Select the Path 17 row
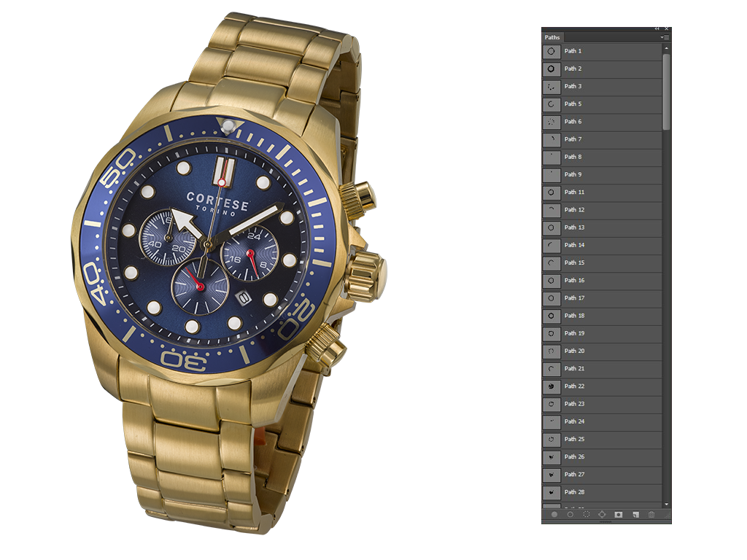 tap(602, 297)
